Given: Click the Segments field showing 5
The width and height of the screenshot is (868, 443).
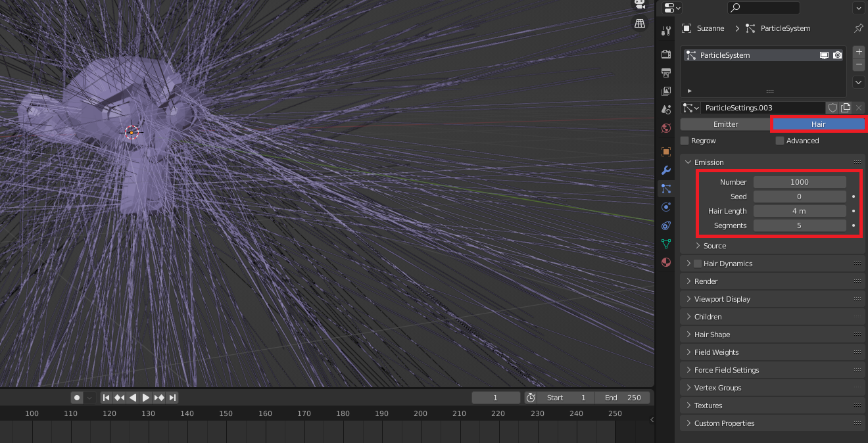Looking at the screenshot, I should click(x=800, y=225).
